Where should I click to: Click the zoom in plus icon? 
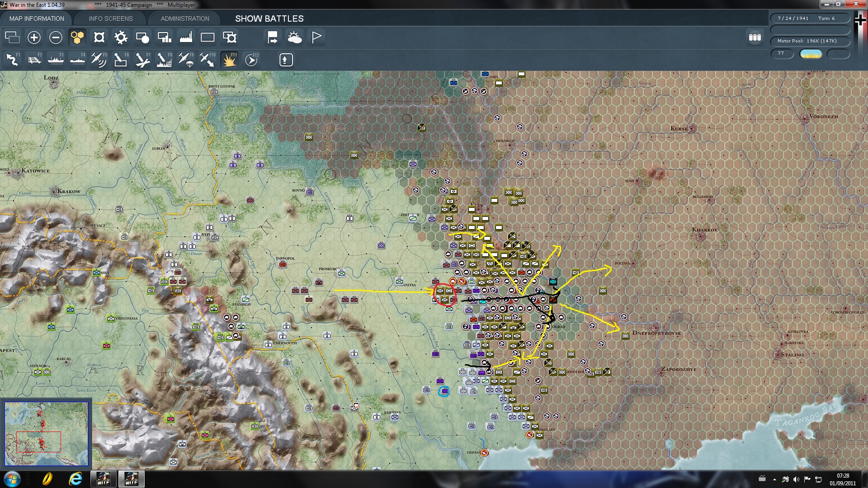tap(34, 38)
